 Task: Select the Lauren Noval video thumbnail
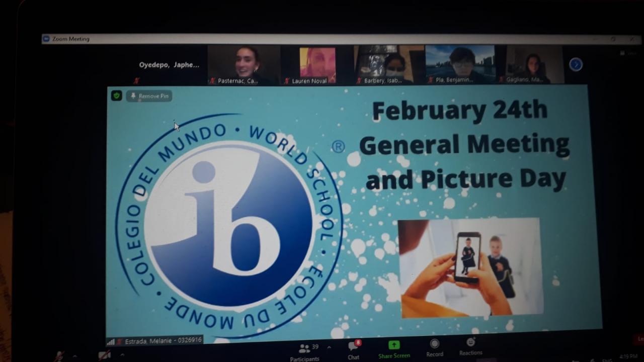[x=317, y=65]
